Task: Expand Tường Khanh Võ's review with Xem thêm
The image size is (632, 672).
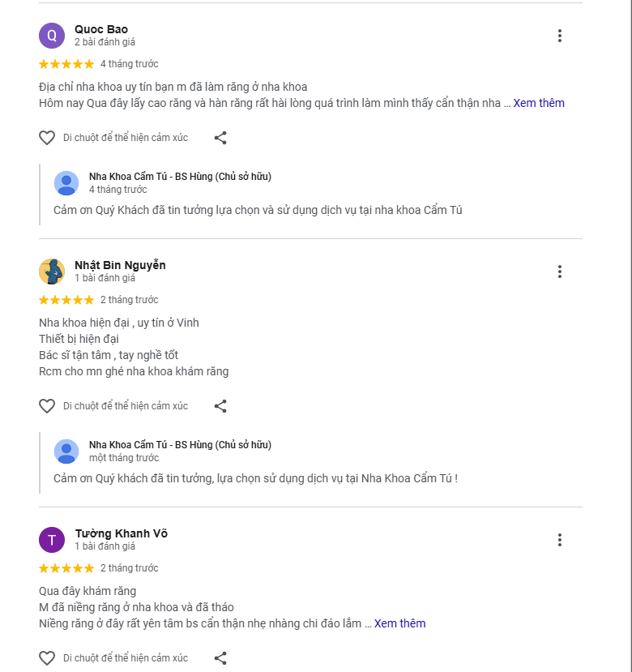Action: pos(399,623)
